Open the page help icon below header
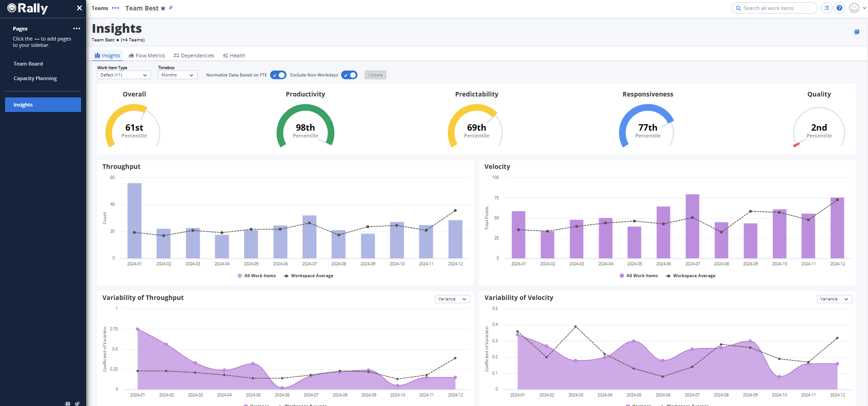 coord(857,32)
